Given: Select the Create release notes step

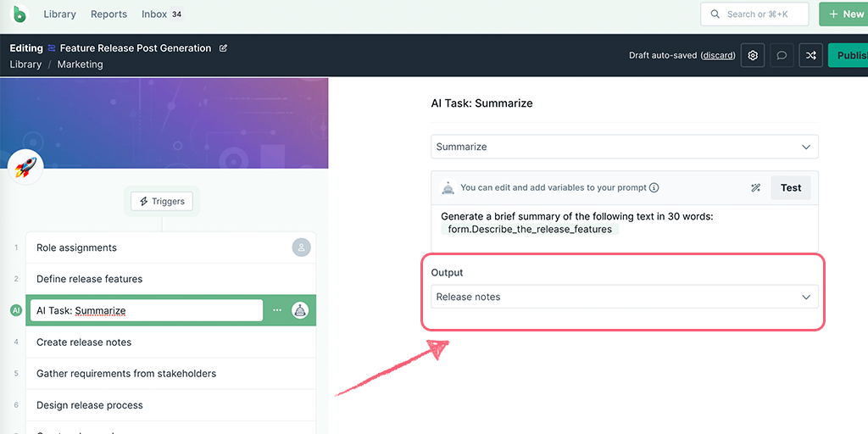Looking at the screenshot, I should pos(84,342).
